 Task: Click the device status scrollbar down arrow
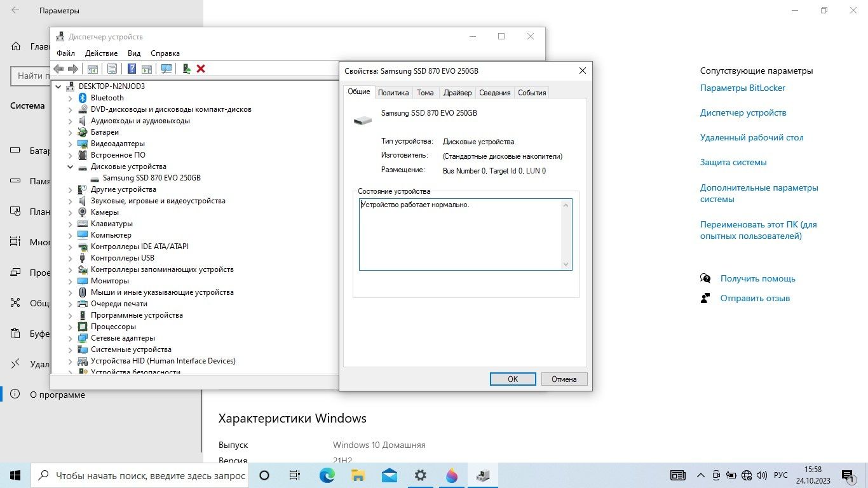tap(566, 264)
